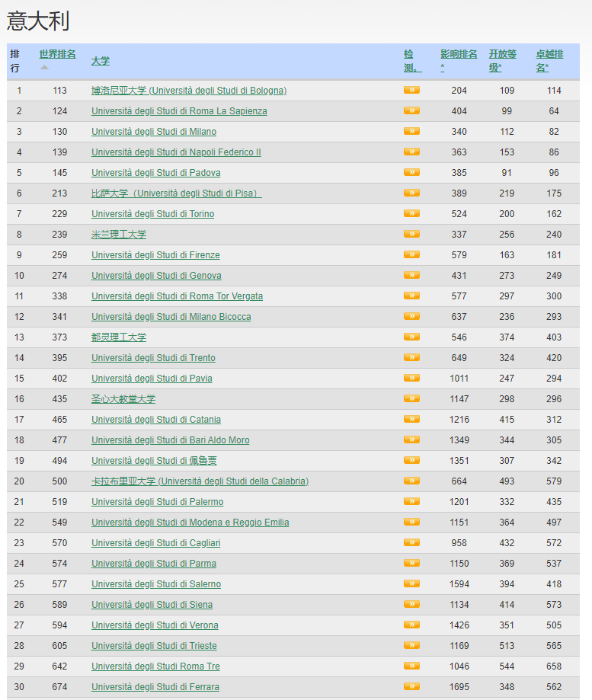Screen dimensions: 592x700
Task: Click orange arrow icon for Genova row
Action: (411, 275)
